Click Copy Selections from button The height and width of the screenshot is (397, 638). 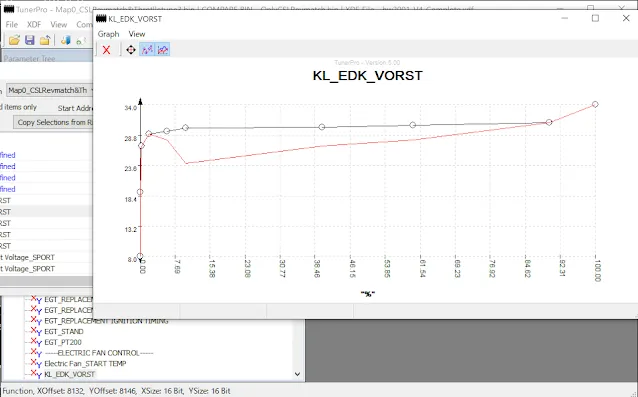tap(54, 122)
